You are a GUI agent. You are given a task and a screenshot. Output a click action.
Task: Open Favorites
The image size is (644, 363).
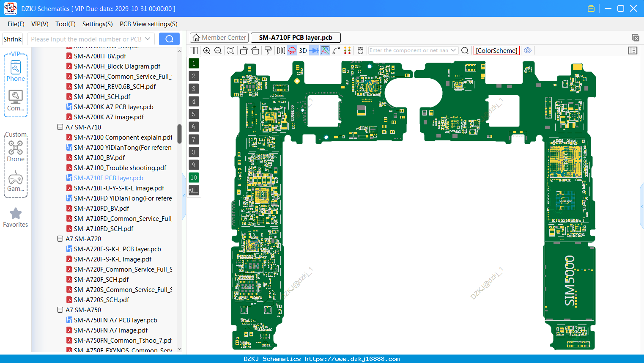click(x=16, y=217)
